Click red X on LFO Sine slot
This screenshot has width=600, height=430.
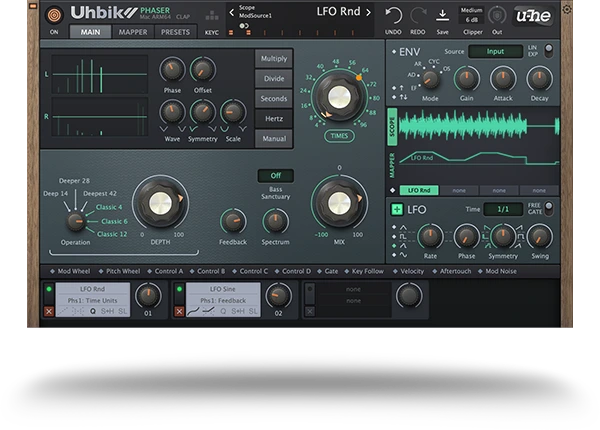coord(180,311)
